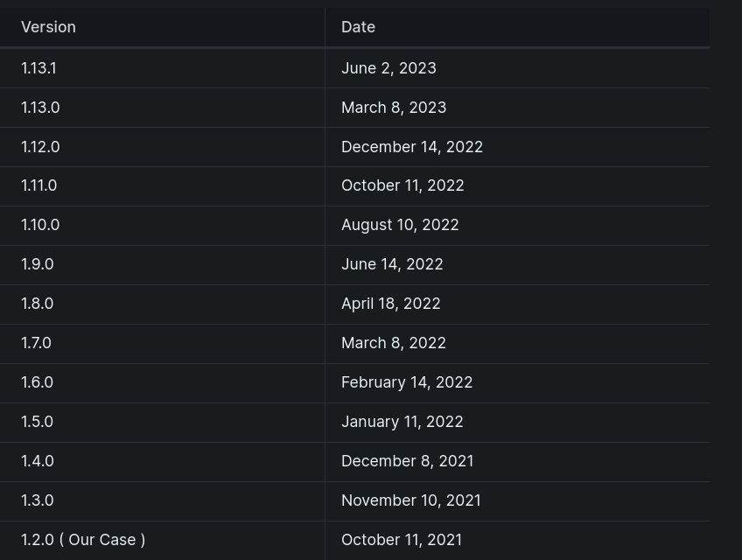742x560 pixels.
Task: Select version 1.13.0 in the table
Action: (x=40, y=108)
